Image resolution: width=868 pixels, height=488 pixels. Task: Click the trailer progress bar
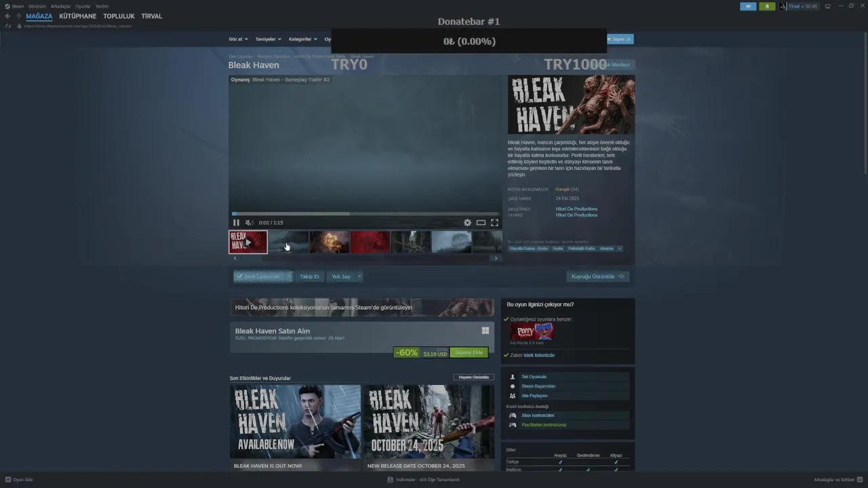[x=366, y=213]
